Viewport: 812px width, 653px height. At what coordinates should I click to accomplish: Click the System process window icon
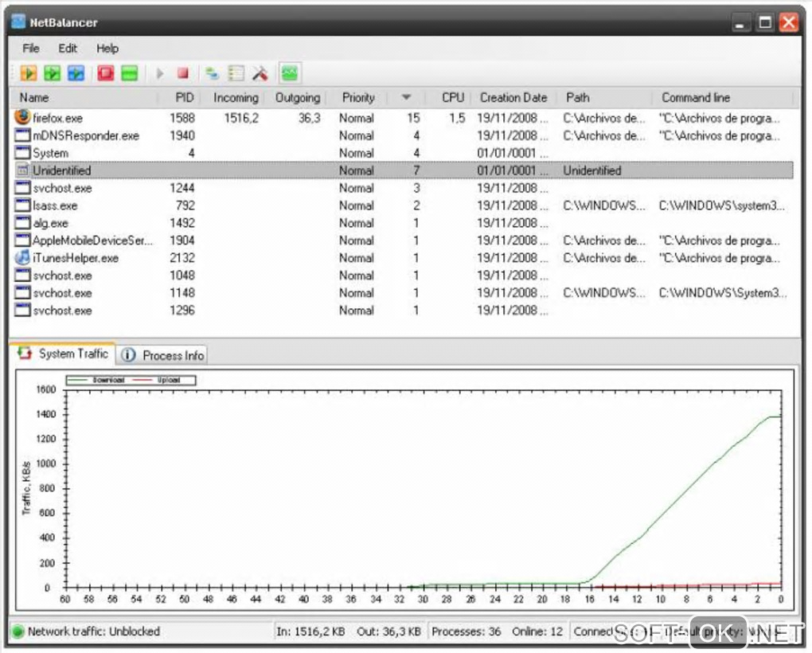pyautogui.click(x=22, y=153)
